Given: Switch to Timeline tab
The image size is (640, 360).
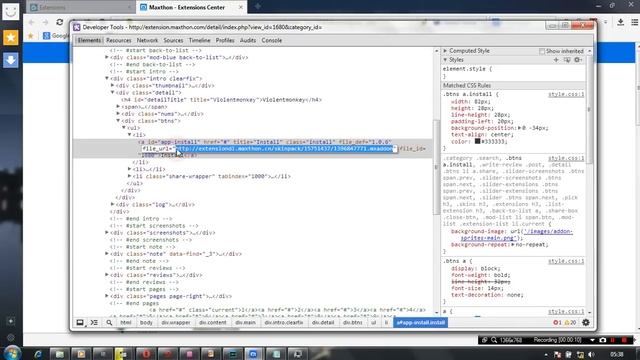Looking at the screenshot, I should point(200,40).
